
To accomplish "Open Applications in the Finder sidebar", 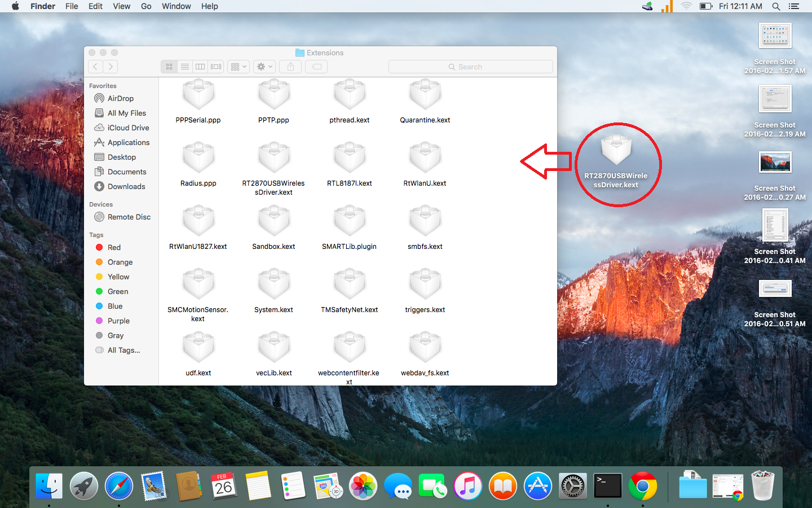I will tap(128, 142).
